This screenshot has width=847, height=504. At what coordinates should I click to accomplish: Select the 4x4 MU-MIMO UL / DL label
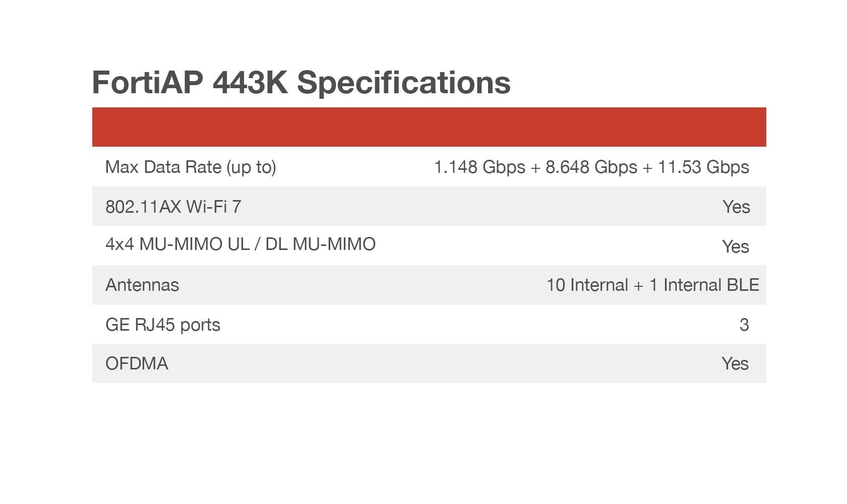tap(240, 244)
